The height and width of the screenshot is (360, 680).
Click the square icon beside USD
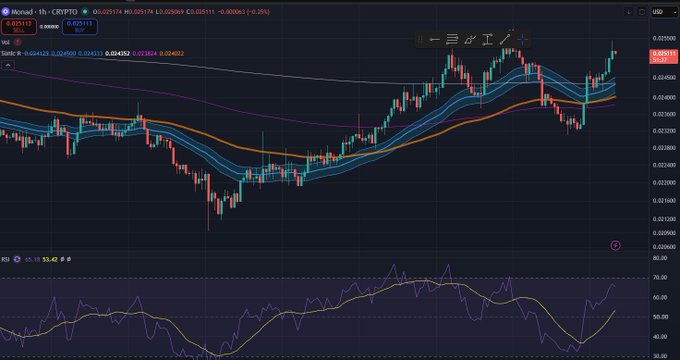(x=642, y=12)
